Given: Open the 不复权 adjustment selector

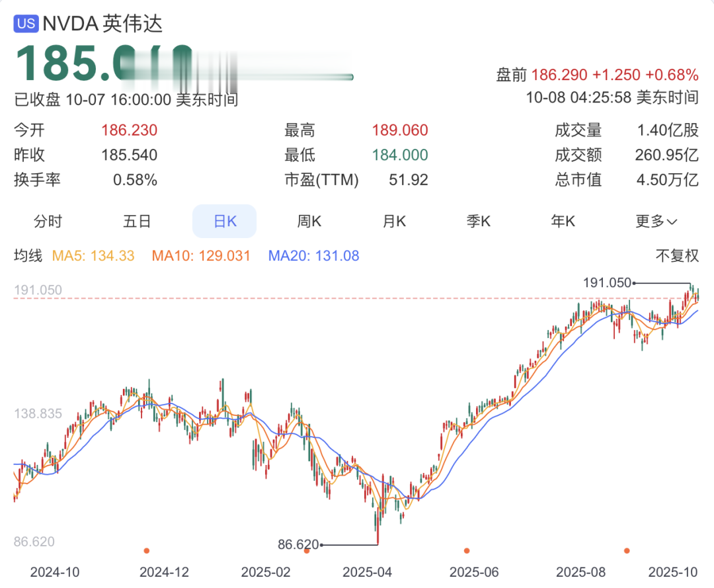Looking at the screenshot, I should click(677, 255).
